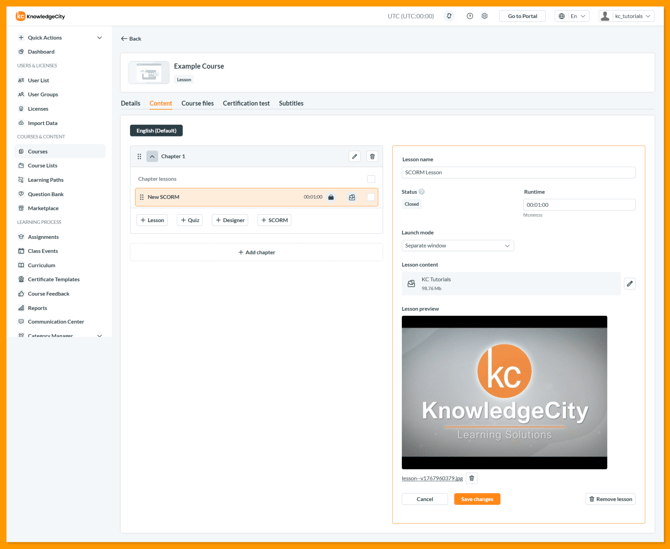The height and width of the screenshot is (549, 670).
Task: Click the Save changes button
Action: click(x=477, y=499)
